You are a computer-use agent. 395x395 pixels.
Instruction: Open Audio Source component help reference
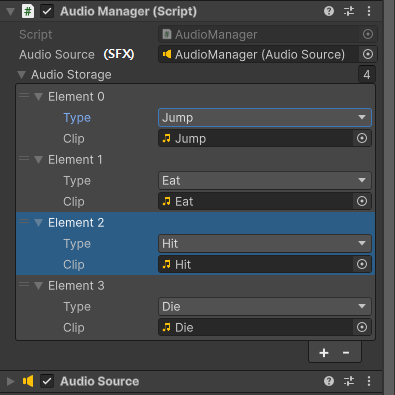[x=329, y=381]
